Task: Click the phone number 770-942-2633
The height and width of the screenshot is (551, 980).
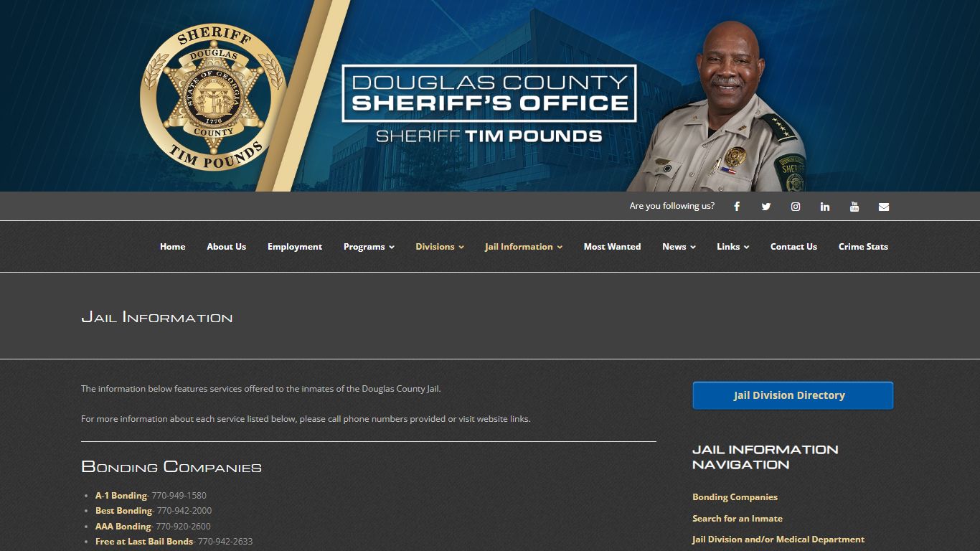Action: [225, 542]
